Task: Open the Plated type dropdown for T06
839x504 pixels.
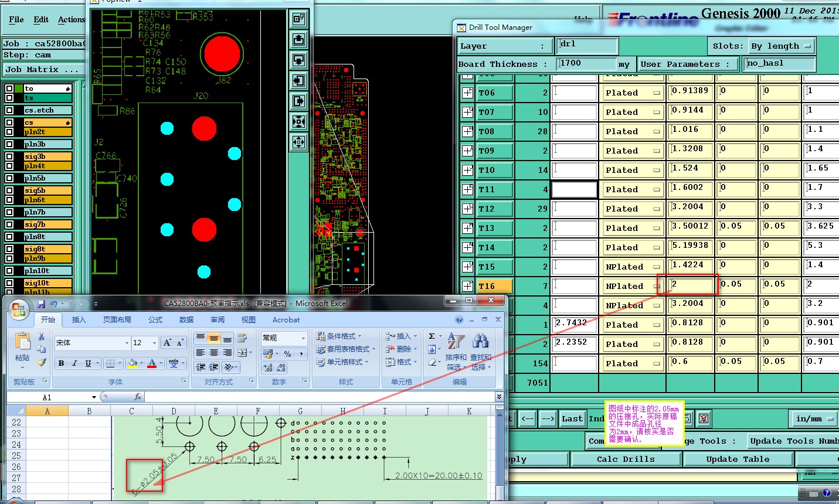Action: click(x=632, y=93)
